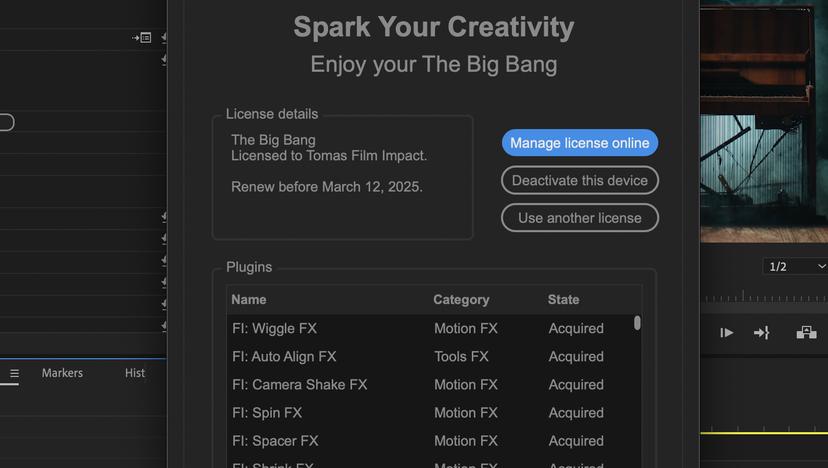Click the Lift icon in monitor controls

806,333
